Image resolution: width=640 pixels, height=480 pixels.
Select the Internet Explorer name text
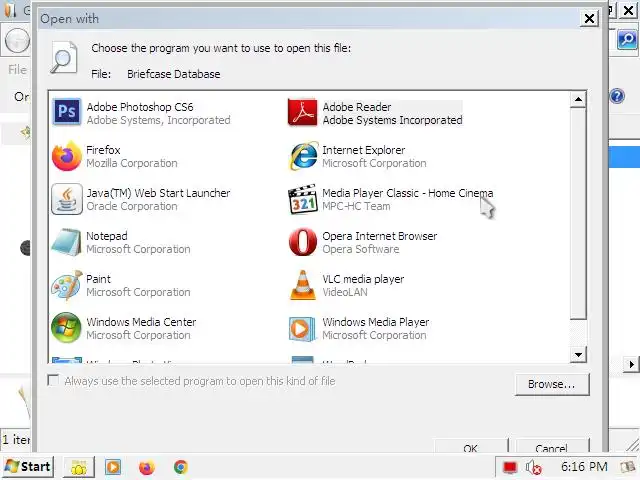pos(364,150)
